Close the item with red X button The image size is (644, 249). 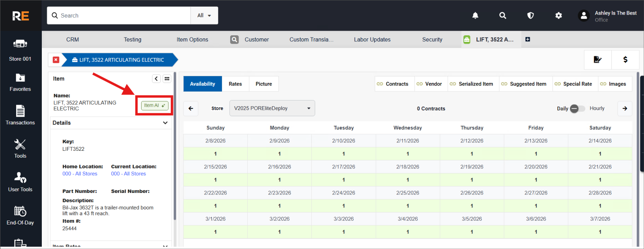point(56,60)
